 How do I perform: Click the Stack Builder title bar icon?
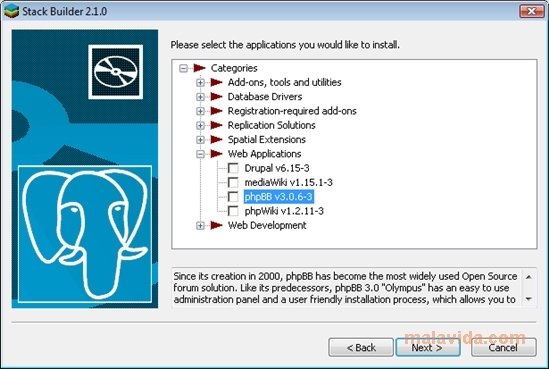[11, 11]
